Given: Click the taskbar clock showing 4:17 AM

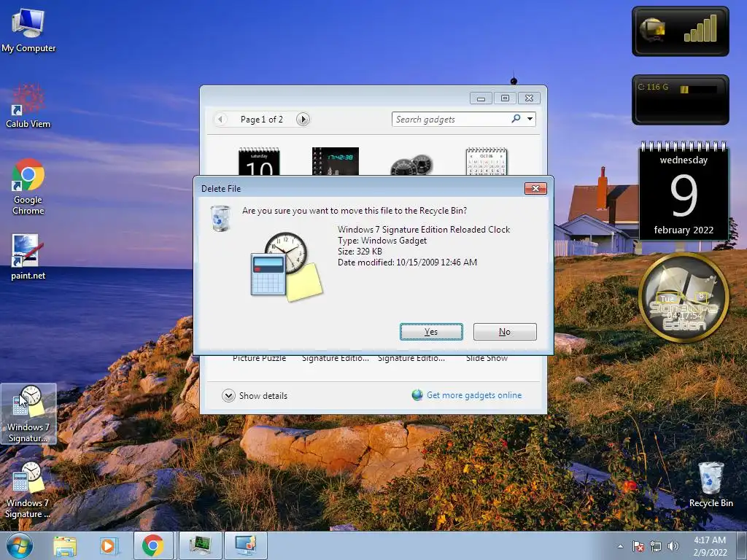Looking at the screenshot, I should pos(710,546).
